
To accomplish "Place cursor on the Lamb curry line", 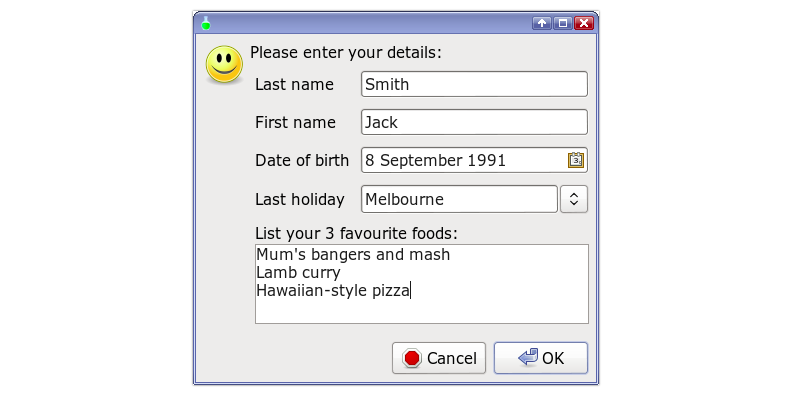I will [x=298, y=273].
